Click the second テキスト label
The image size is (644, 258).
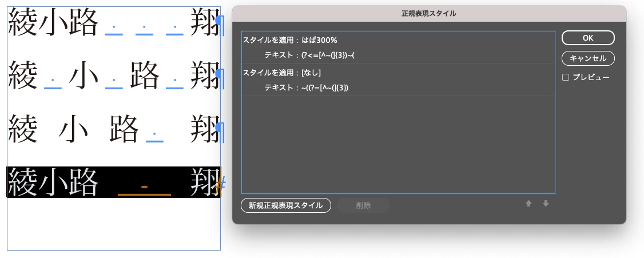279,88
